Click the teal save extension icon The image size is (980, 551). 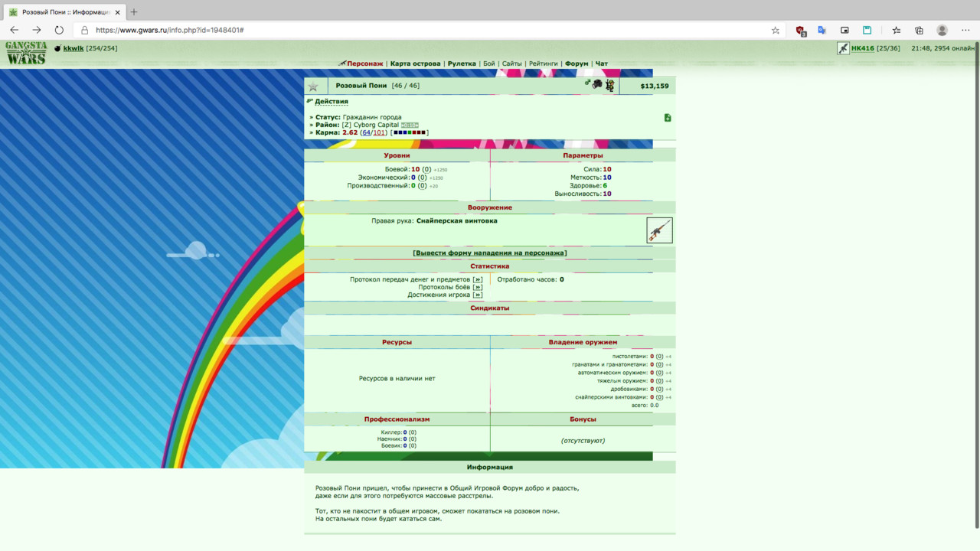click(867, 30)
